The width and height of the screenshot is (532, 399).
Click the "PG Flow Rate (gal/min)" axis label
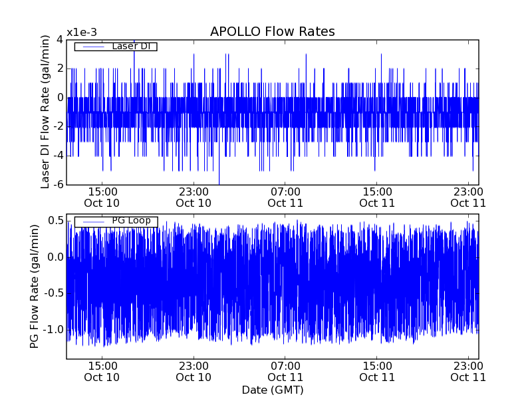coord(34,286)
